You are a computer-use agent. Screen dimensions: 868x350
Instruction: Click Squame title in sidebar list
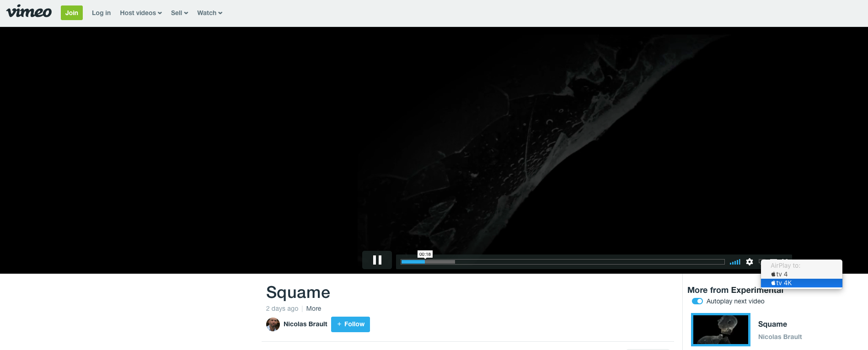[x=772, y=324]
